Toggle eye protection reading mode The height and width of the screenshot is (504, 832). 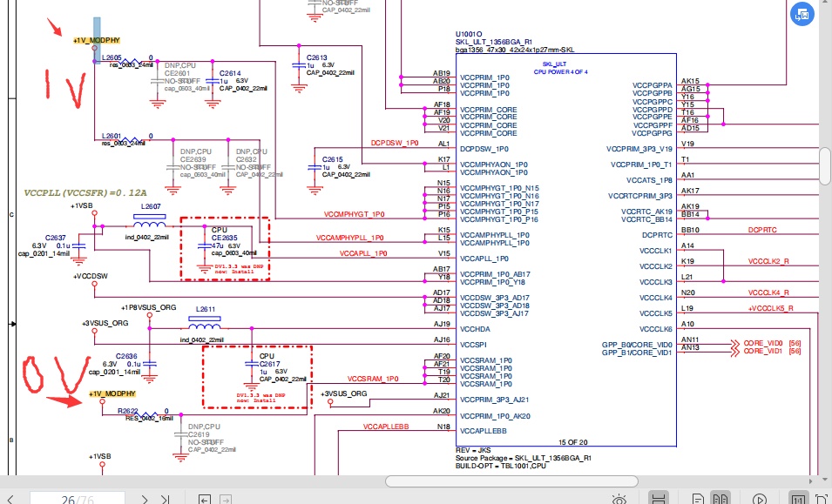tap(619, 500)
